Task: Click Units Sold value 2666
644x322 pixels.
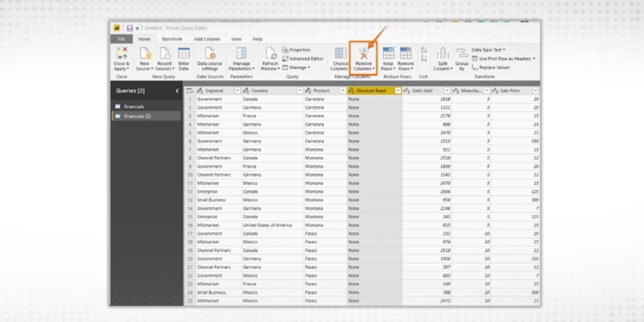Action: [445, 192]
